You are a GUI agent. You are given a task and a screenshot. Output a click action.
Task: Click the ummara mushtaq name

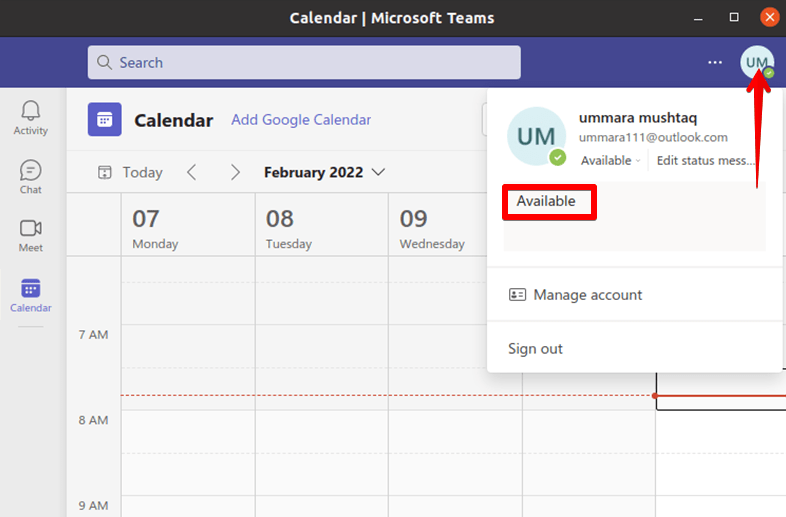click(x=638, y=118)
